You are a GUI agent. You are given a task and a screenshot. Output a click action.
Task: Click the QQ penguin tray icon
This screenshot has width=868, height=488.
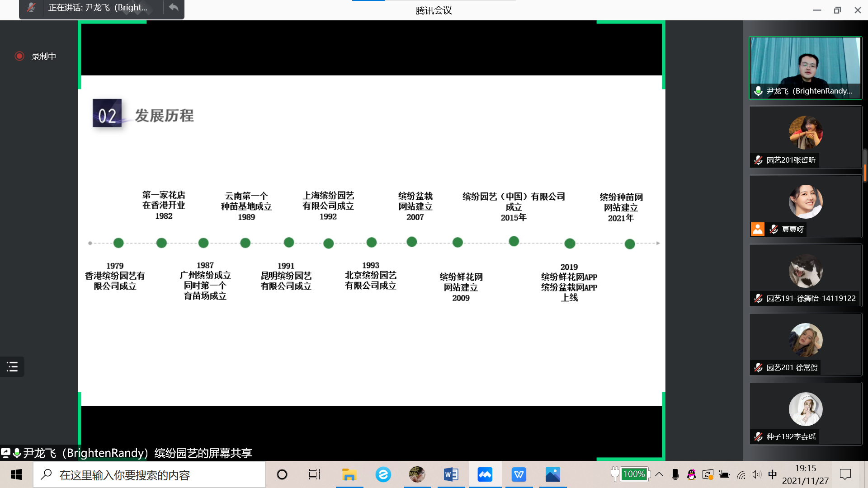(691, 474)
